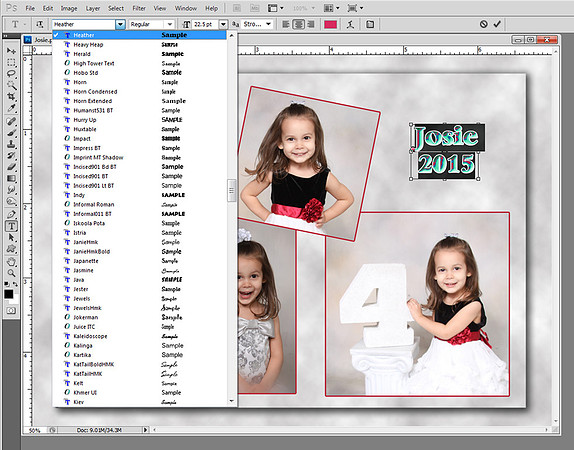Select the Eraser tool
Viewport: 574px width, 450px height.
11,167
